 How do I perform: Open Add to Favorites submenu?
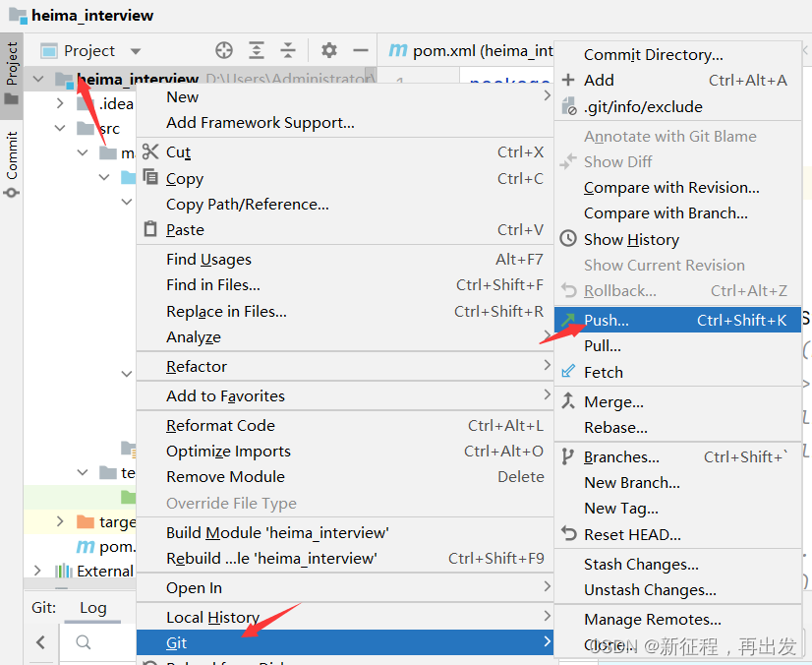point(345,396)
